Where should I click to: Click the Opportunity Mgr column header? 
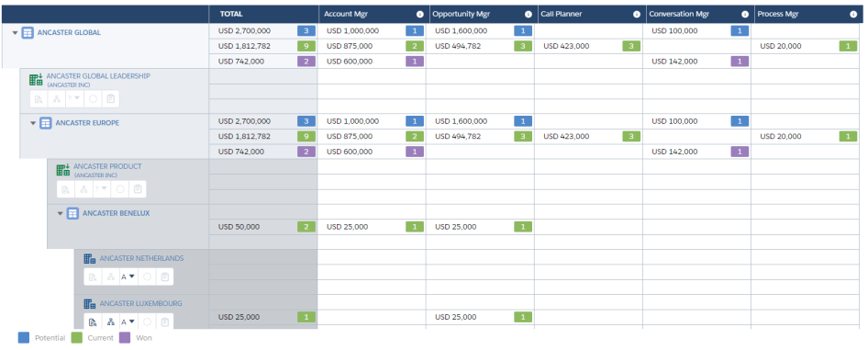pyautogui.click(x=459, y=15)
